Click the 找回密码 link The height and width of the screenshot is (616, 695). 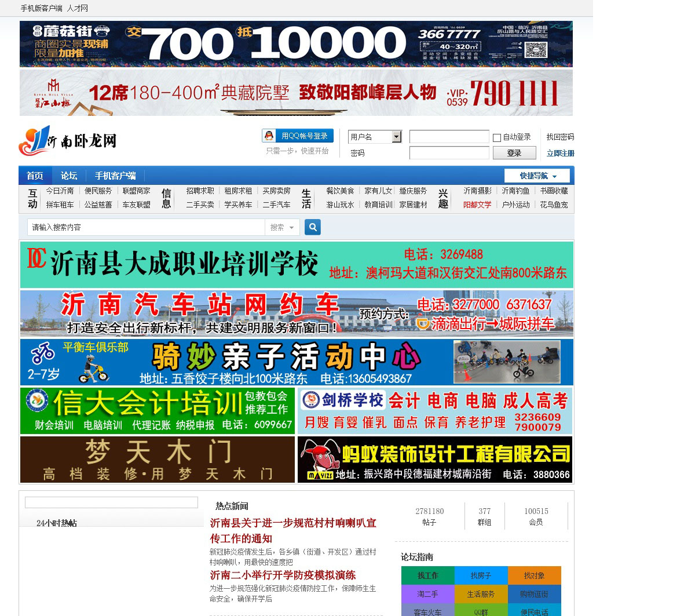click(x=560, y=137)
